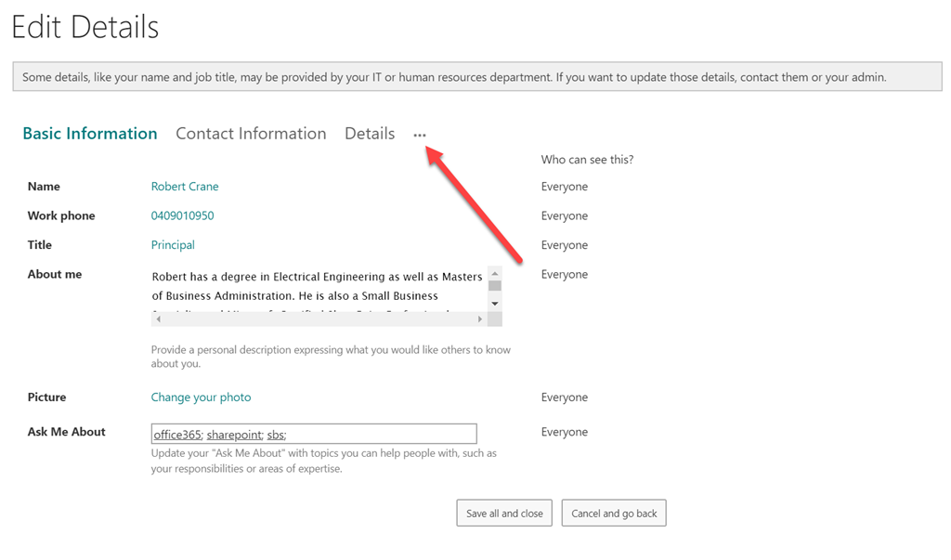Viewport: 951px width, 560px height.
Task: Click the About me scroll down arrow
Action: pos(495,304)
